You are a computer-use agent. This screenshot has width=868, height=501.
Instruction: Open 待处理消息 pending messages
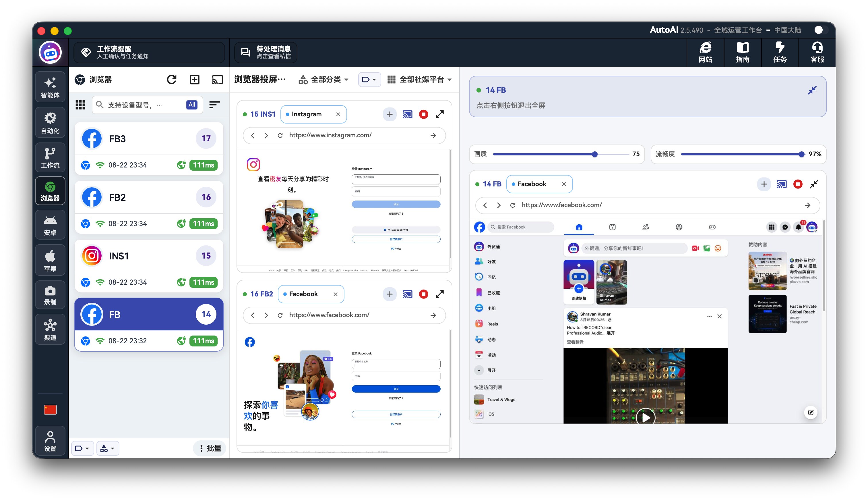(x=266, y=52)
